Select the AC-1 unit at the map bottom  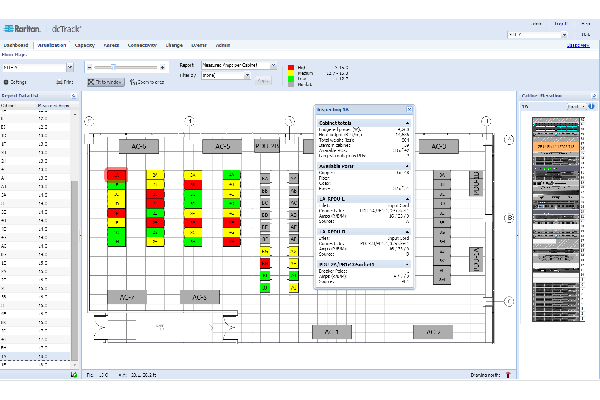[332, 332]
